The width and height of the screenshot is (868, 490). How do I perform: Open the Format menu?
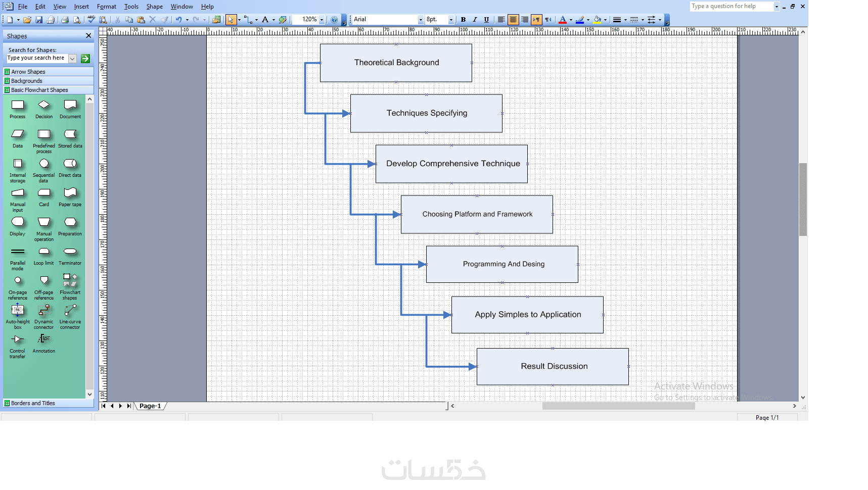click(107, 7)
